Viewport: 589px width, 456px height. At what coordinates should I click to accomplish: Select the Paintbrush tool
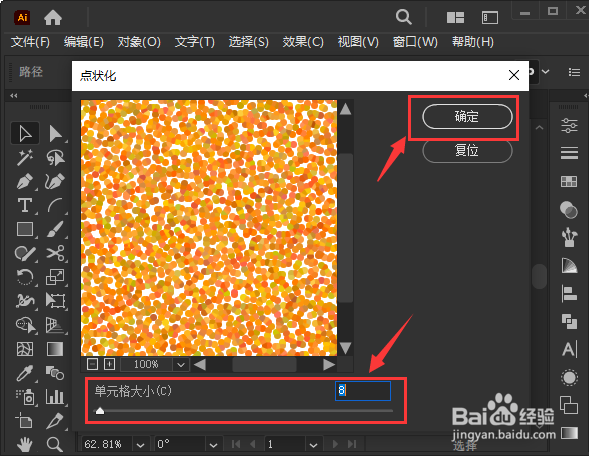[55, 229]
